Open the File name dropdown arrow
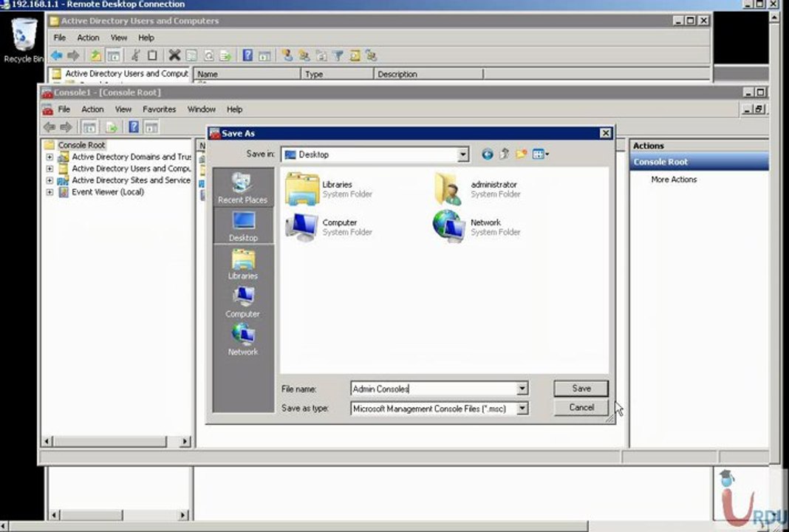The image size is (789, 532). pos(522,389)
